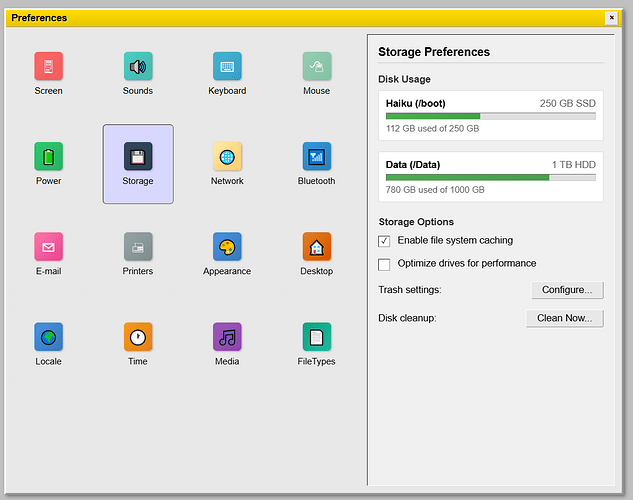Open the Media preferences icon
The width and height of the screenshot is (633, 500).
coord(227,337)
